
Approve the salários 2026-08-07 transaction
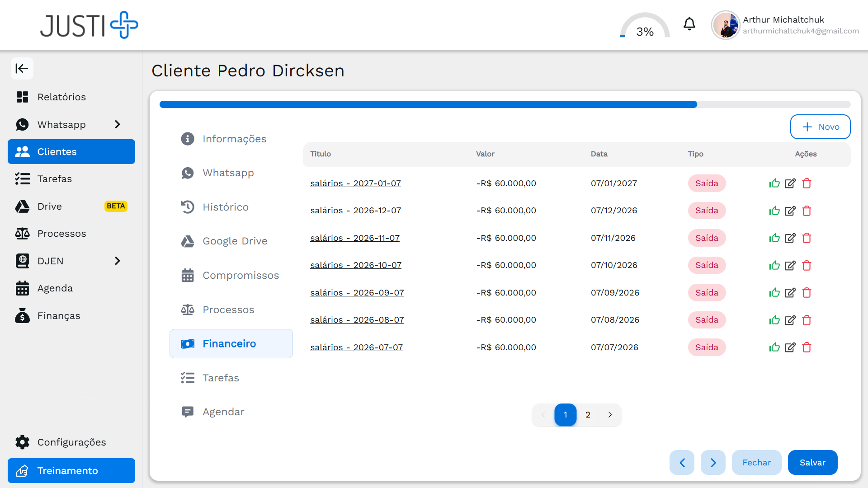tap(774, 320)
